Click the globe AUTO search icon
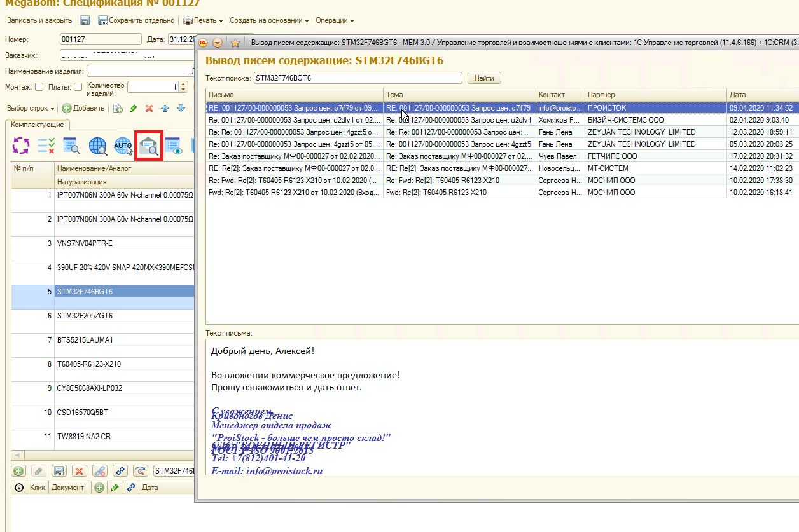Image resolution: width=799 pixels, height=532 pixels. tap(123, 146)
